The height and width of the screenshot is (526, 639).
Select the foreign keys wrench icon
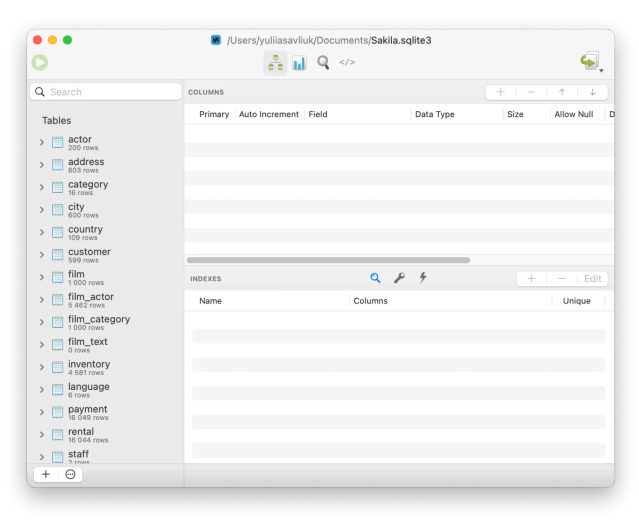(399, 278)
